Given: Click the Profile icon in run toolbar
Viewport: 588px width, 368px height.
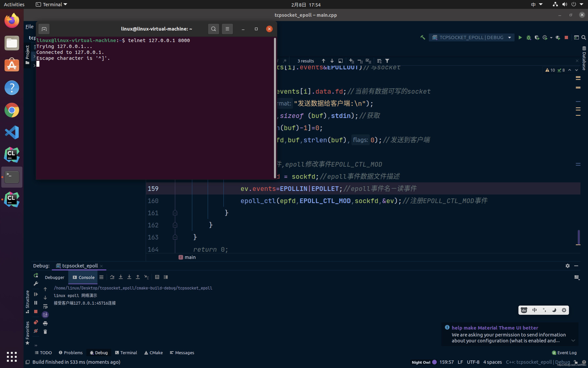Looking at the screenshot, I should (x=545, y=37).
